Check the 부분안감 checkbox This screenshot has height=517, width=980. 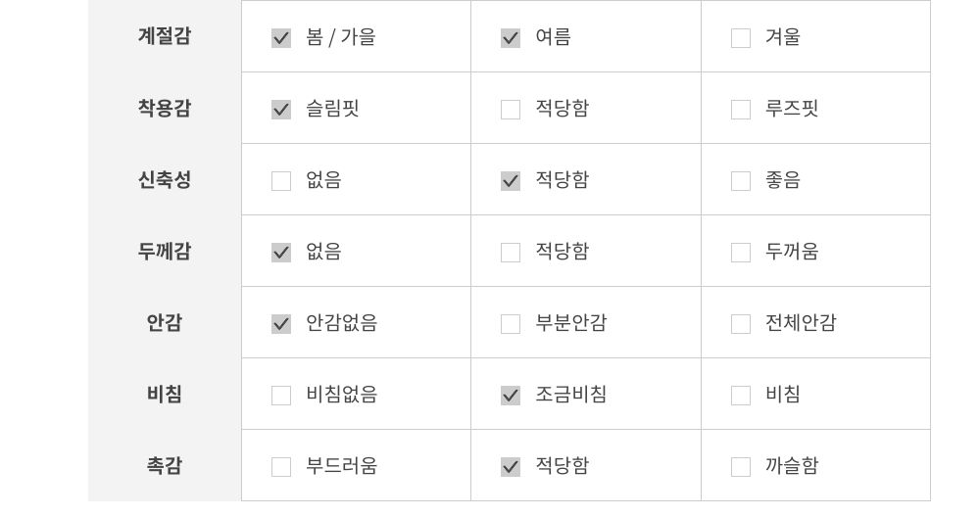[511, 324]
